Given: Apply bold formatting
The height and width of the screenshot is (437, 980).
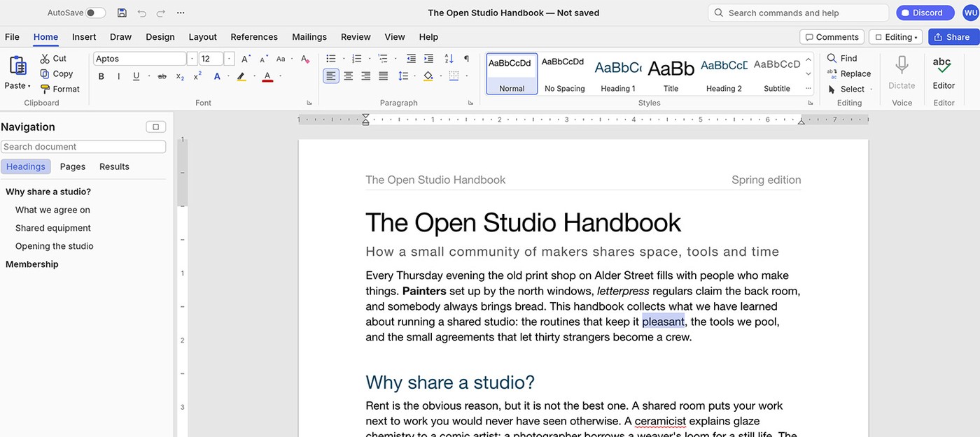Looking at the screenshot, I should 101,76.
